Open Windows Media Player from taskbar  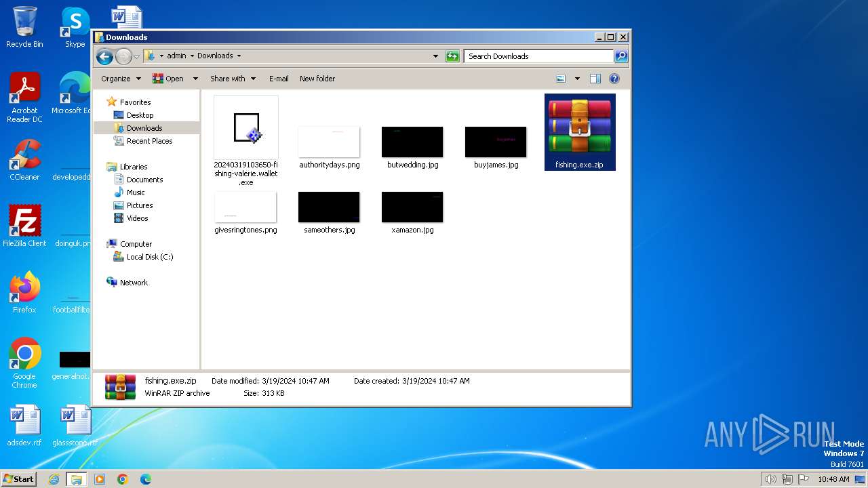point(100,479)
